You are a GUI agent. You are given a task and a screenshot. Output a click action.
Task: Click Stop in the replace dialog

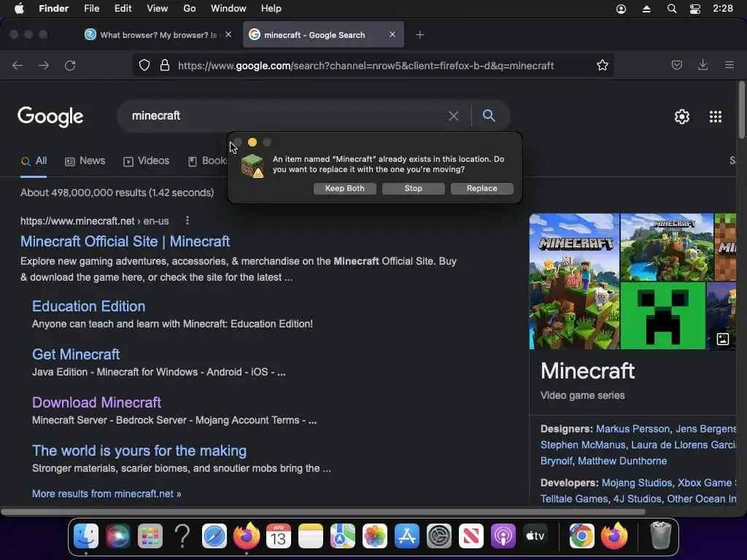coord(414,189)
